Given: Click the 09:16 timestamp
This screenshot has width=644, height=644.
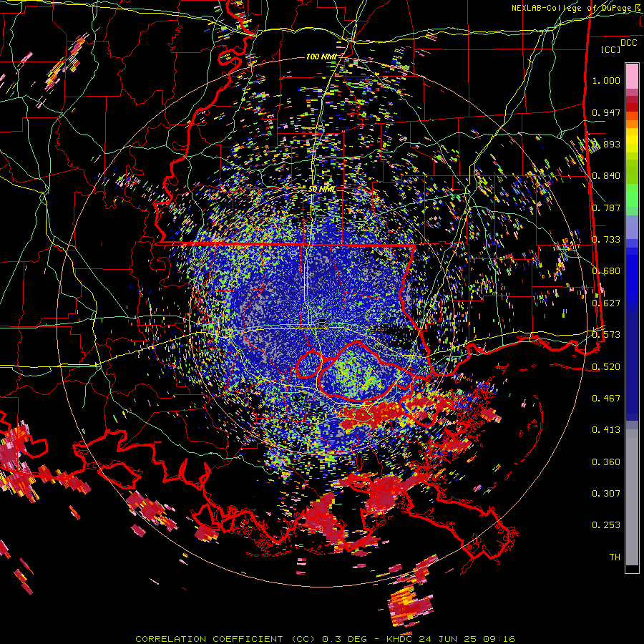Looking at the screenshot, I should [499, 639].
